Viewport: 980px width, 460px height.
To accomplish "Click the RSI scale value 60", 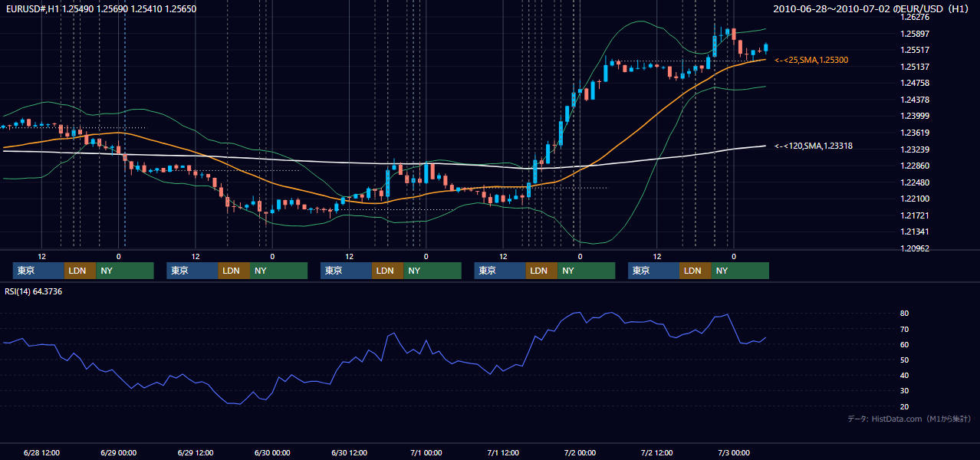I will pyautogui.click(x=905, y=344).
